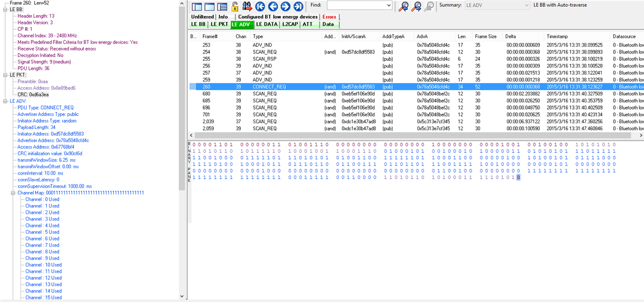Image resolution: width=644 pixels, height=302 pixels.
Task: Select the Data protocol tab
Action: click(328, 24)
